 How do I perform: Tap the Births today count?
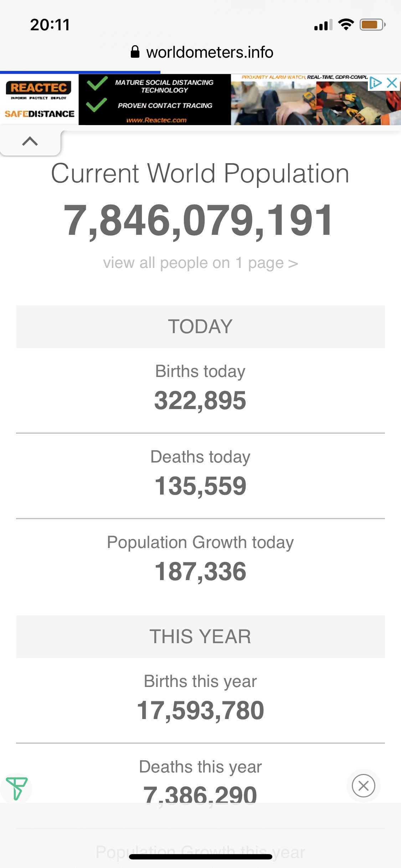200,401
